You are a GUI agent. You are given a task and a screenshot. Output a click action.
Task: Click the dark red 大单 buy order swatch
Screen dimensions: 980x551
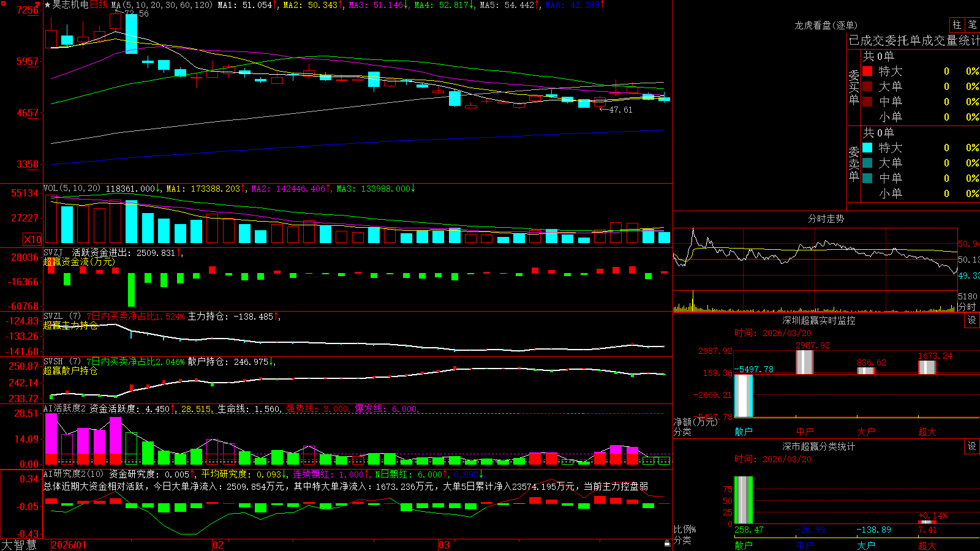867,86
